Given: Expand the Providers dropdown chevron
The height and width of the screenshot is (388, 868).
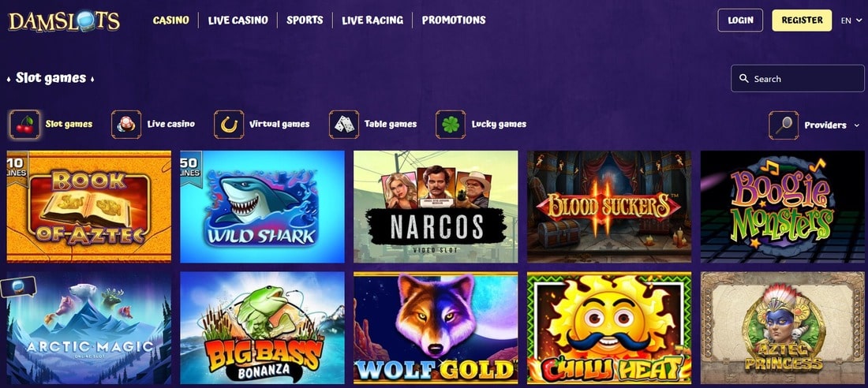Looking at the screenshot, I should [858, 125].
